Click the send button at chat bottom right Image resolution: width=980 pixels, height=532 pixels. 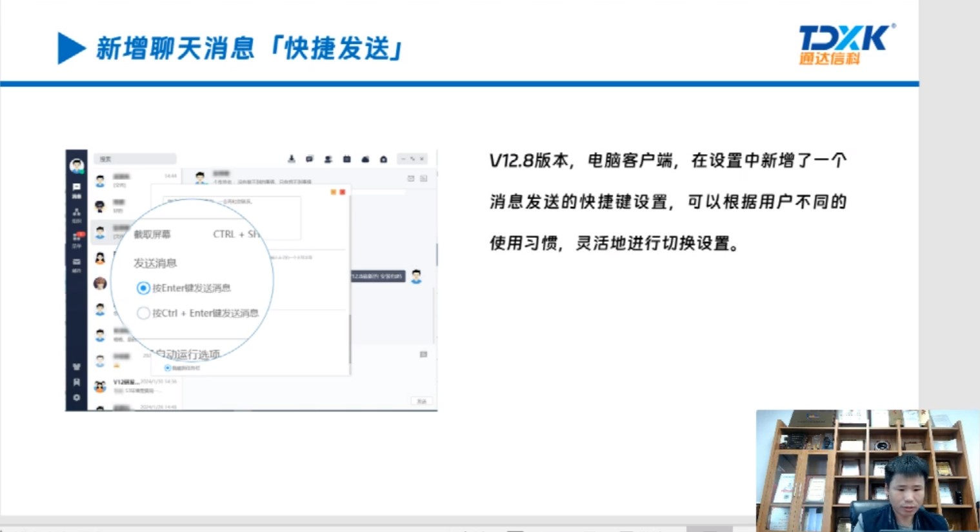tap(421, 401)
